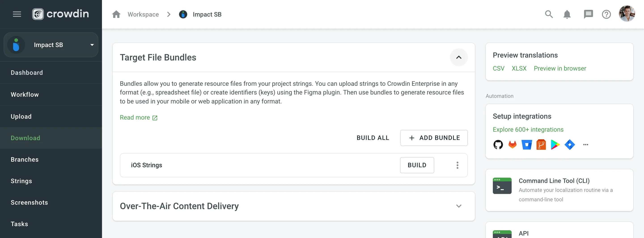644x238 pixels.
Task: Open the iOS Strings bundle options menu
Action: pyautogui.click(x=457, y=165)
